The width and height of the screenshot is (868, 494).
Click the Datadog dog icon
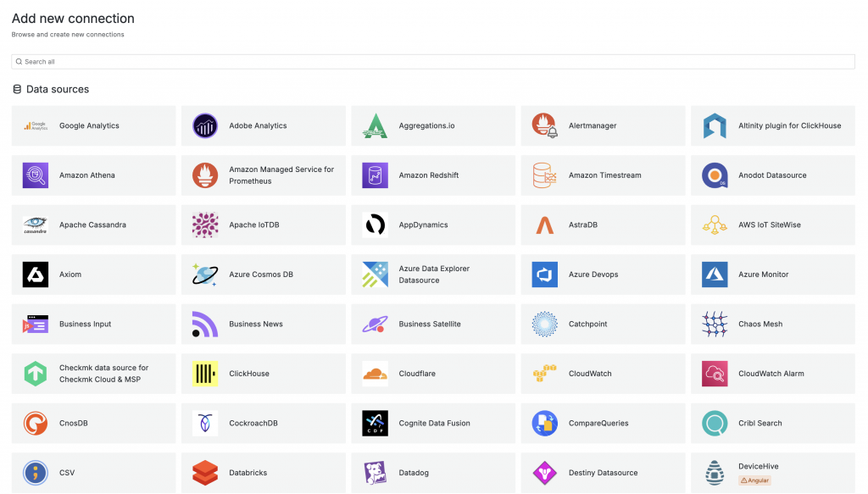click(375, 473)
